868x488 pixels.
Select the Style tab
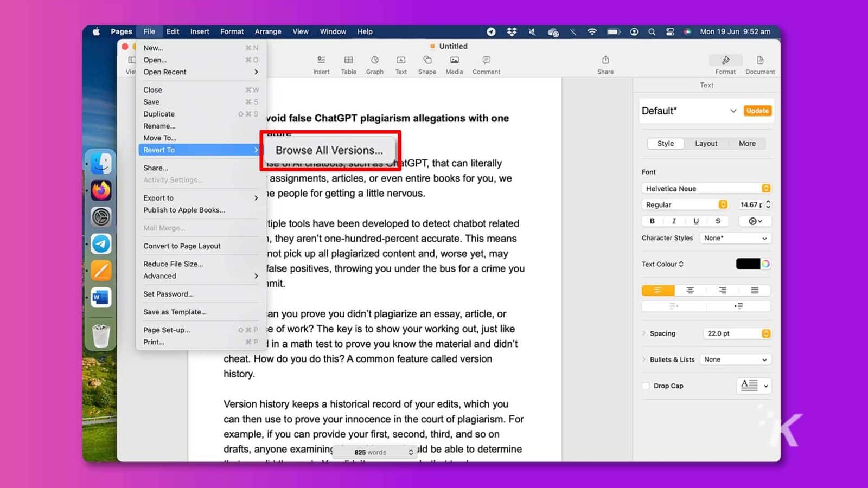click(x=665, y=144)
